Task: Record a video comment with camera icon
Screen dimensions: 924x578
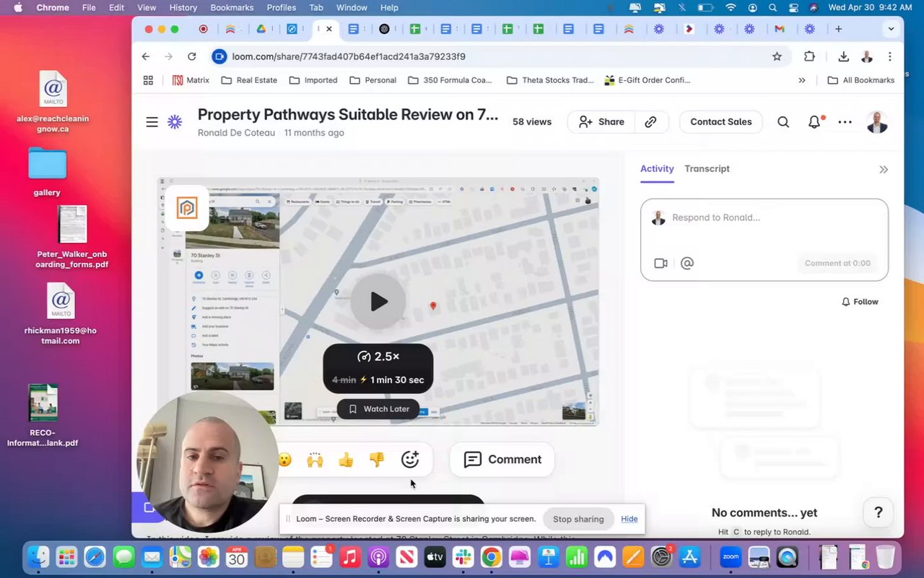Action: click(x=661, y=263)
